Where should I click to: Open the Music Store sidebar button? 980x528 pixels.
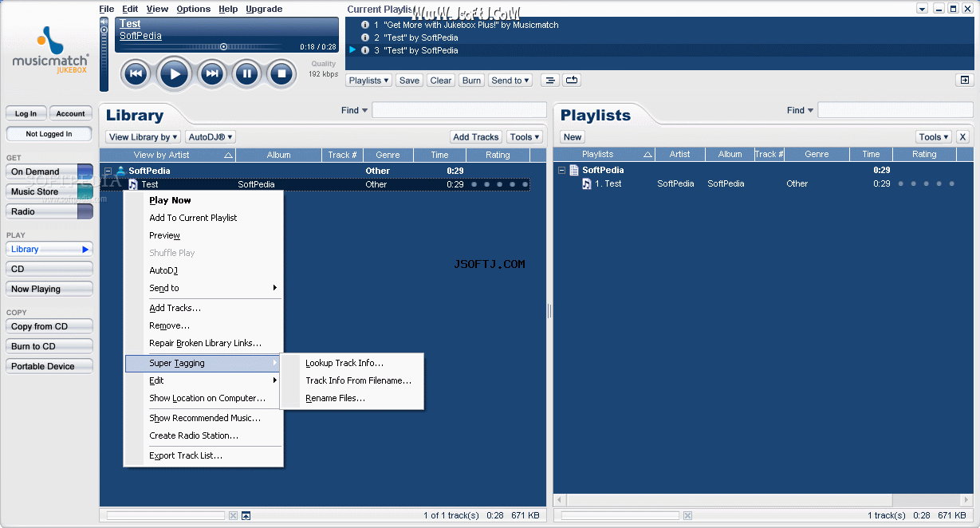click(x=49, y=191)
